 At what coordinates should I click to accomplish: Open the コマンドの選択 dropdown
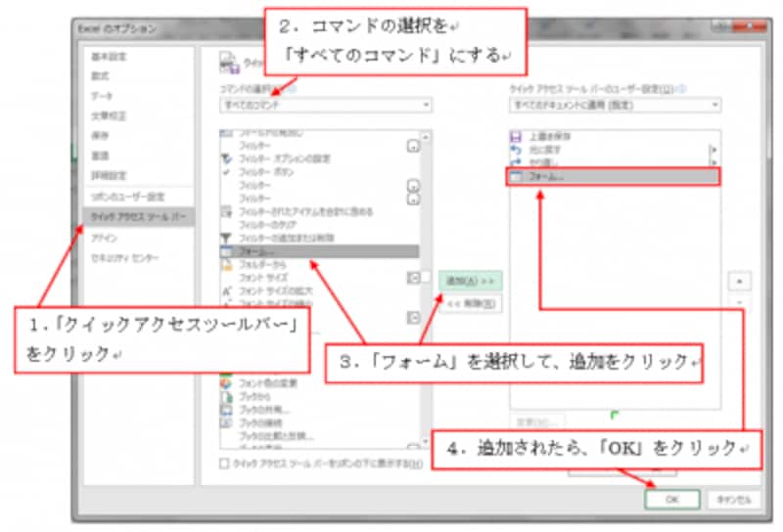pyautogui.click(x=326, y=105)
